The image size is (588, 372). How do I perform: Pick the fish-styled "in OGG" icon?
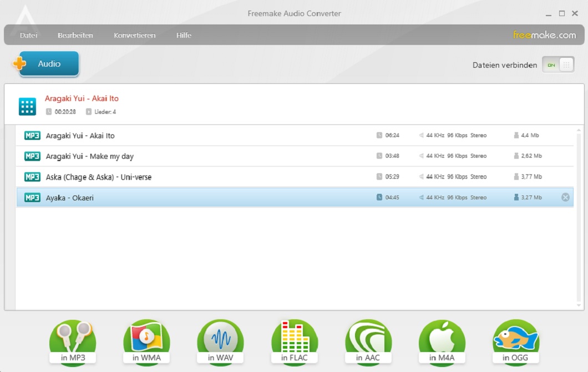[516, 339]
